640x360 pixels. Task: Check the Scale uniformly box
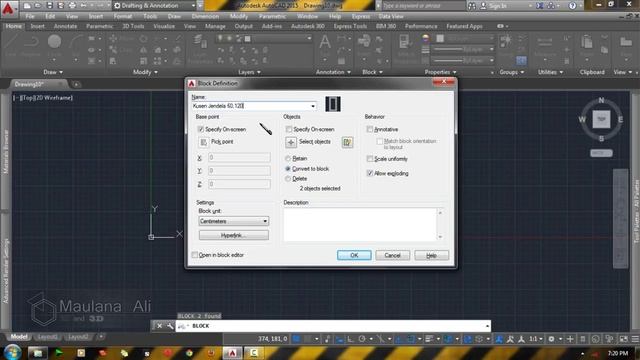[370, 158]
